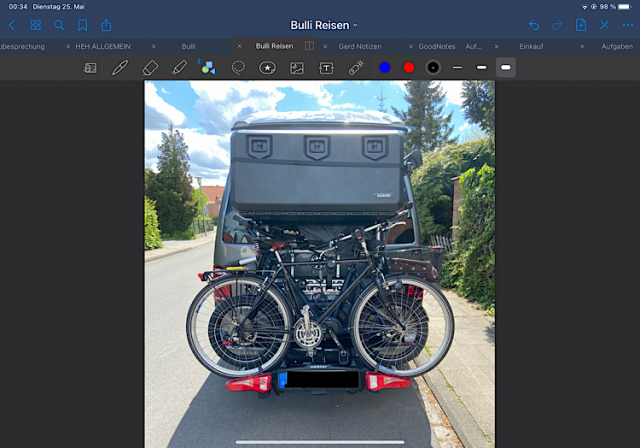
Task: Toggle bookmark for this page
Action: [x=82, y=25]
